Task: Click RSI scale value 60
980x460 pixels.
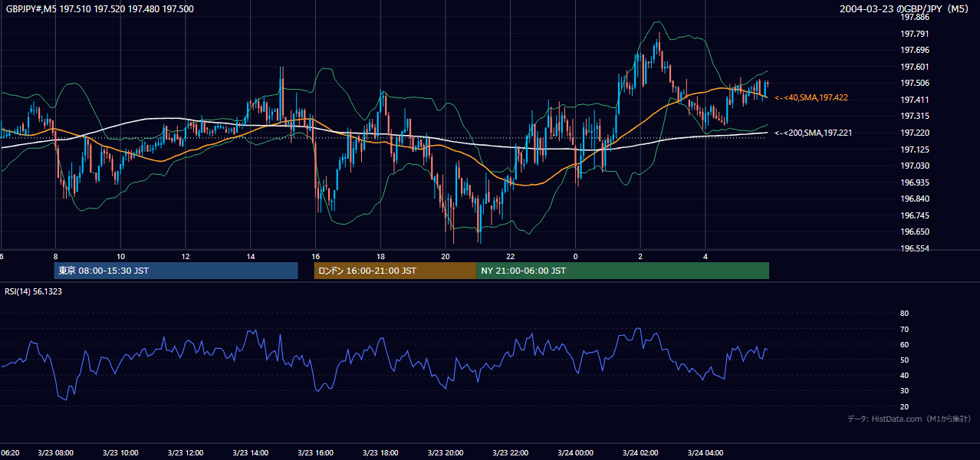Action: (x=904, y=344)
